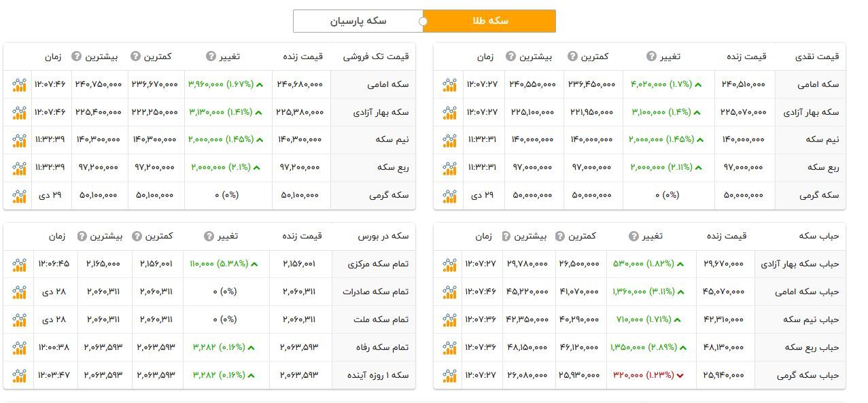Click قیمت نقدی table header title
Viewport: 868px width, 403px height.
[x=817, y=56]
